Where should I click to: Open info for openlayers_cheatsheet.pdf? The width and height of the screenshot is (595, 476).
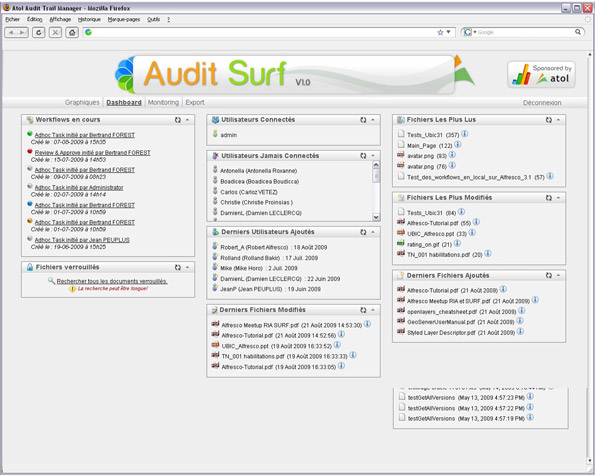pyautogui.click(x=522, y=311)
